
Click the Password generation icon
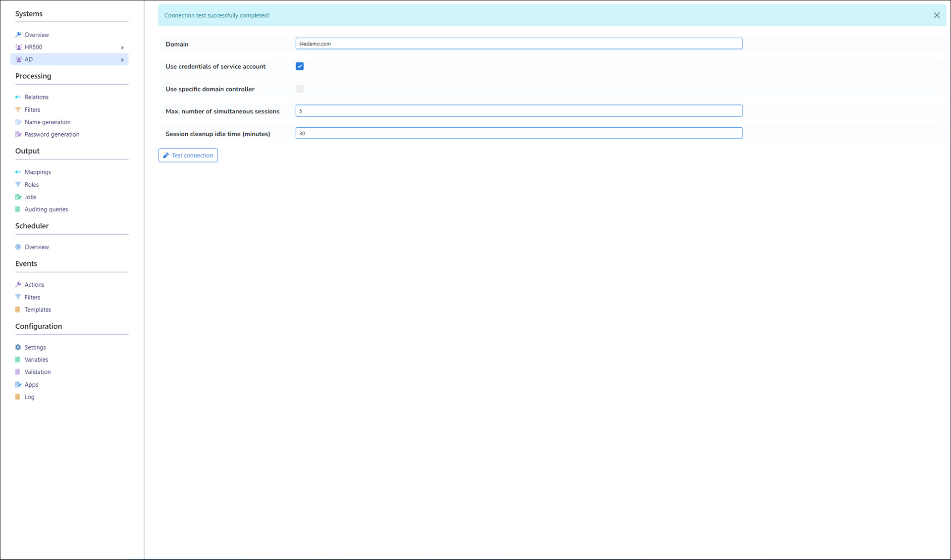click(x=18, y=135)
